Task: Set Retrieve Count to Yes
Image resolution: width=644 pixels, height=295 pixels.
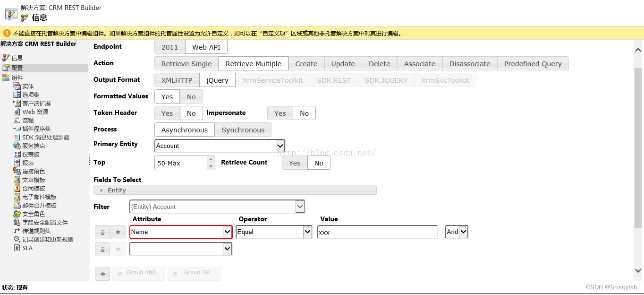Action: [294, 163]
